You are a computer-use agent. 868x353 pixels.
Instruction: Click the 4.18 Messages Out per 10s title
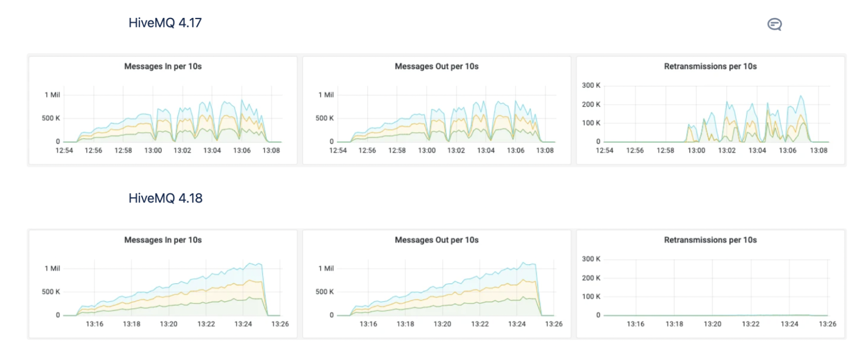tap(436, 240)
